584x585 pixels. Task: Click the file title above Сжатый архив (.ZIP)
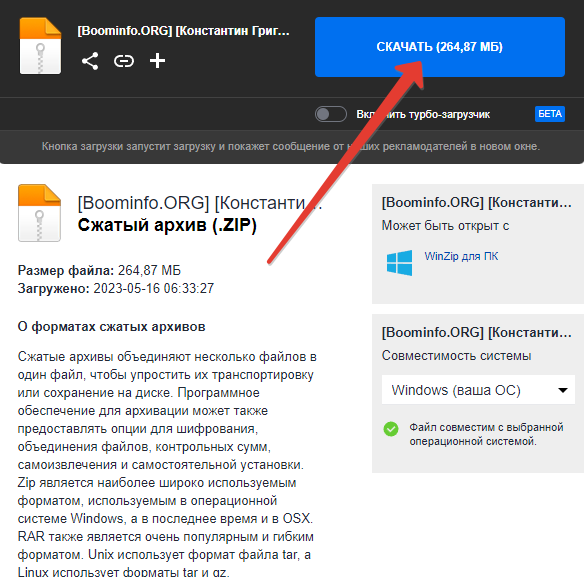200,203
